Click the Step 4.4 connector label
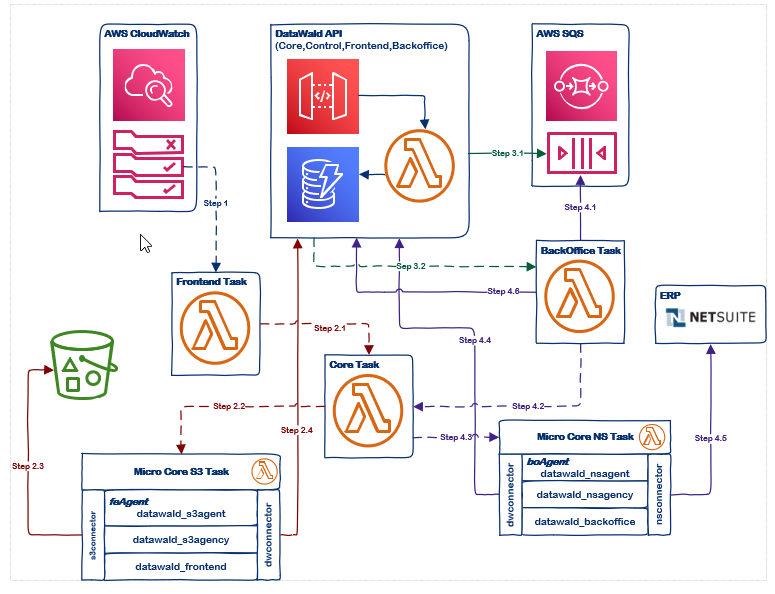The image size is (775, 594). click(x=475, y=340)
